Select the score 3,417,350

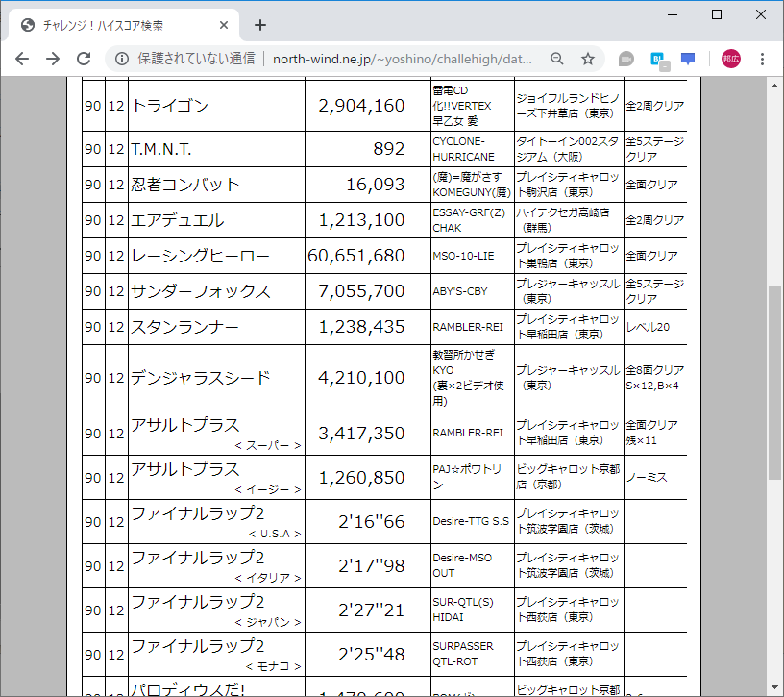click(361, 434)
